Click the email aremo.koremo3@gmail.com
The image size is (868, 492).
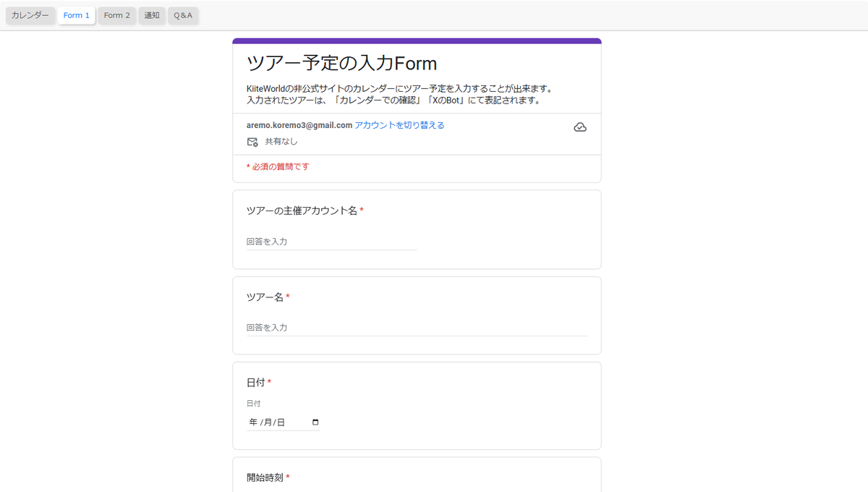[299, 125]
